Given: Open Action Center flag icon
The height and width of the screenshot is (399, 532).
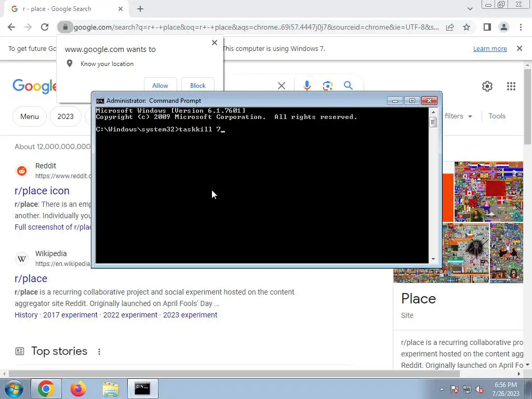Looking at the screenshot, I should coord(454,390).
